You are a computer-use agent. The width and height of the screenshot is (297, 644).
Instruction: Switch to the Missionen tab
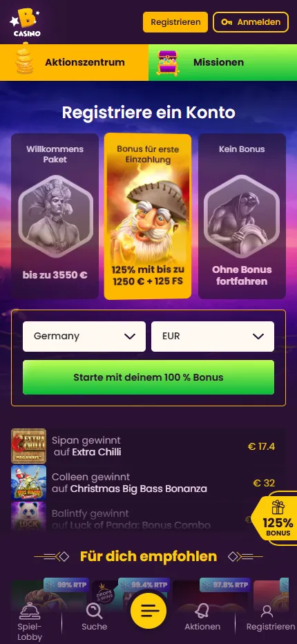coord(222,62)
